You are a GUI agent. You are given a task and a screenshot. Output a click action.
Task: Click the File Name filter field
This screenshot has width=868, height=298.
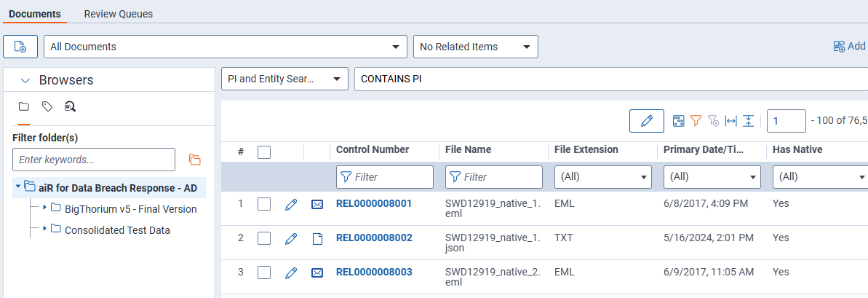coord(494,177)
